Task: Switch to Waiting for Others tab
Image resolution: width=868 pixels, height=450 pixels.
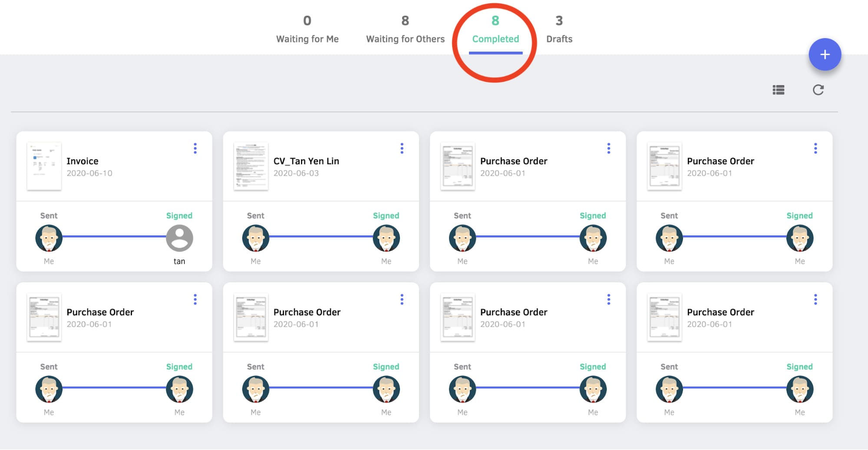Action: coord(405,30)
